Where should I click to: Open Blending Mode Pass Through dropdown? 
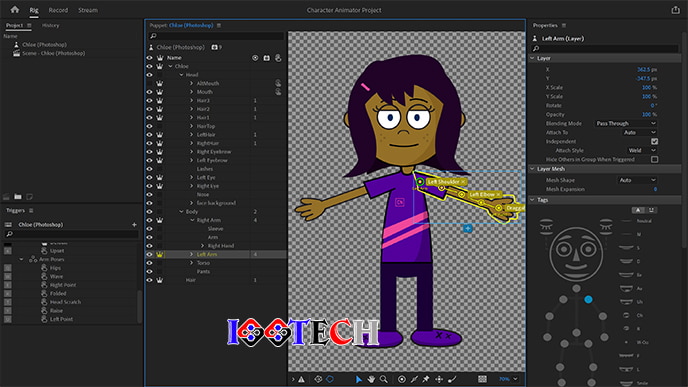coord(626,123)
